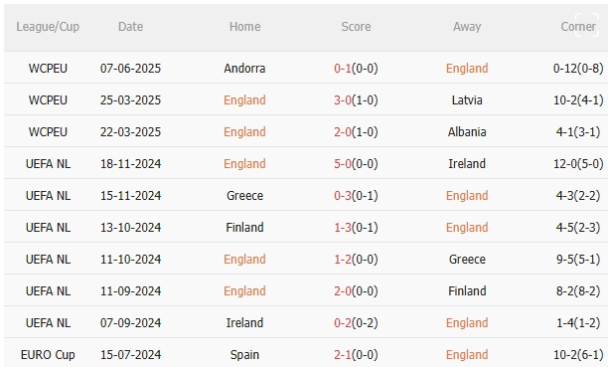Viewport: 608px width, 367px height.
Task: Open the Andorra team link
Action: pyautogui.click(x=245, y=68)
